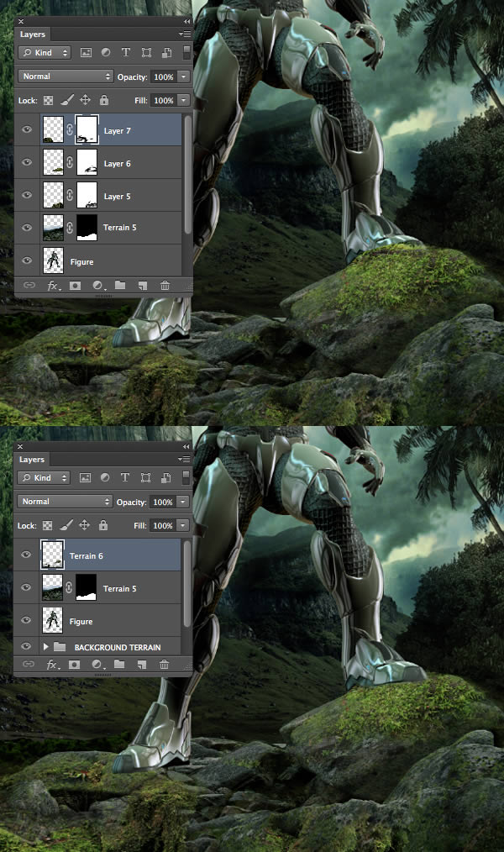Toggle Layer 5 mask link icon
The height and width of the screenshot is (852, 504).
click(x=70, y=195)
